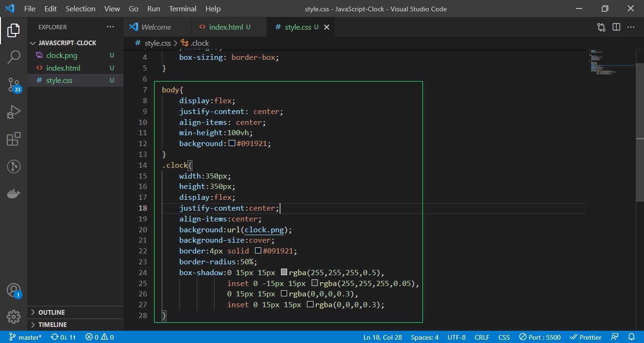Open the Manage gear icon

coord(14,317)
